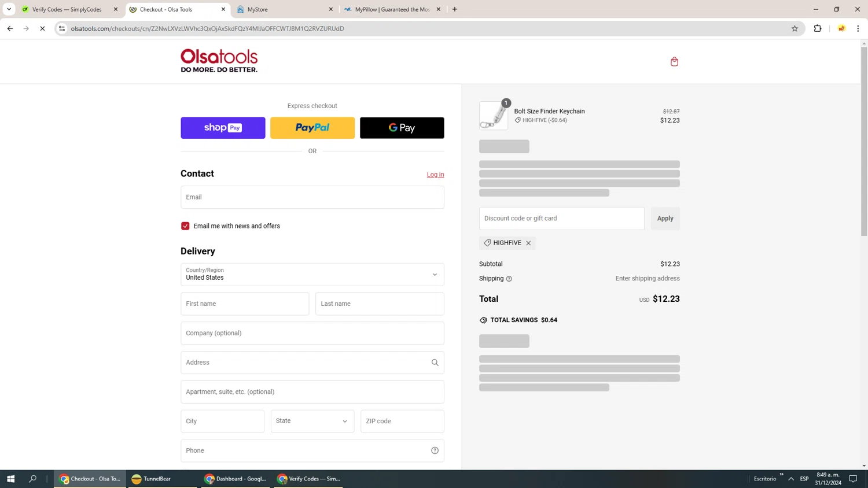
Task: Click the First name field
Action: 245,304
